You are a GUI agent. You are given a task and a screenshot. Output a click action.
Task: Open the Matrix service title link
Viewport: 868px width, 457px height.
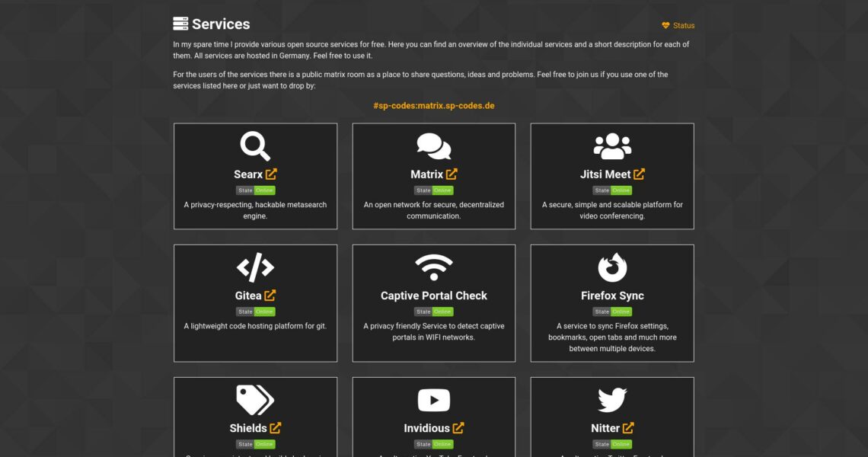click(x=426, y=174)
